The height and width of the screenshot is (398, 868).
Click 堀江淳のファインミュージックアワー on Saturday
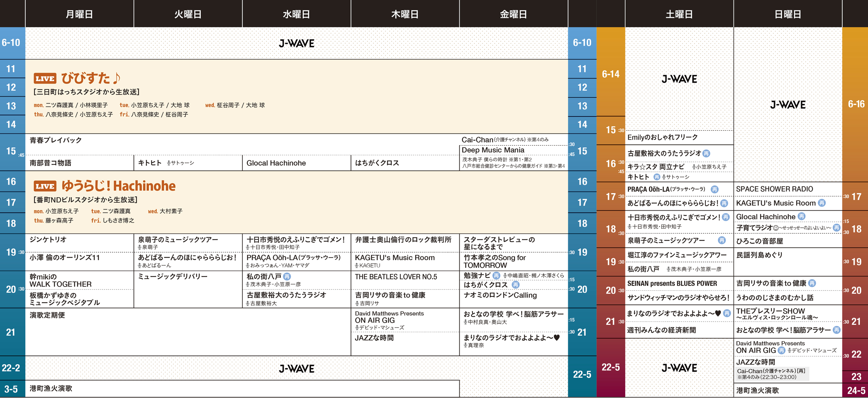click(677, 255)
